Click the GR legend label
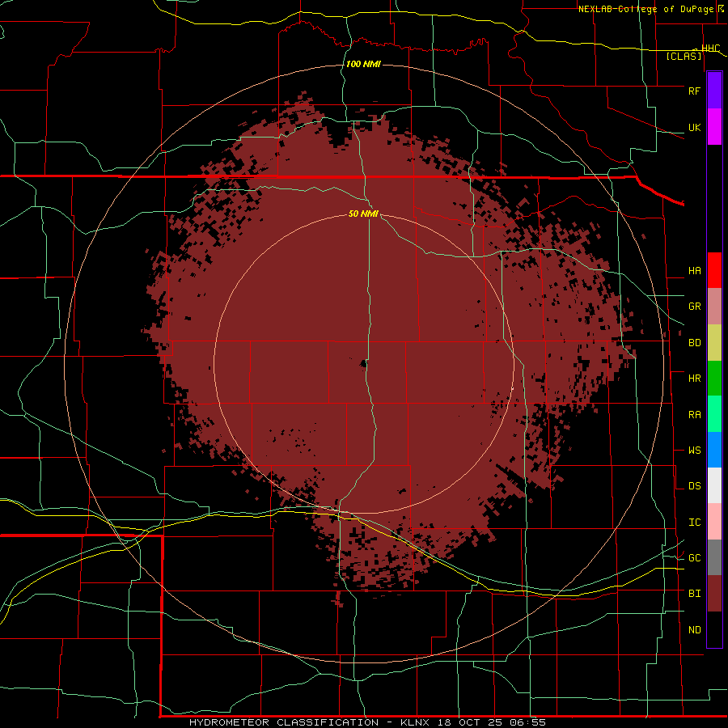The height and width of the screenshot is (728, 728). 694,307
